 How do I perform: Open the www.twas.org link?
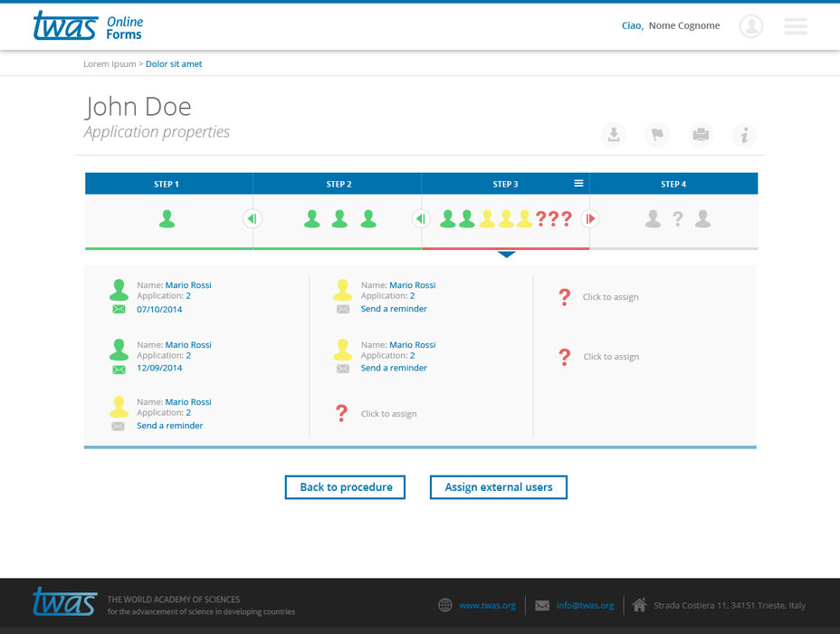point(487,606)
